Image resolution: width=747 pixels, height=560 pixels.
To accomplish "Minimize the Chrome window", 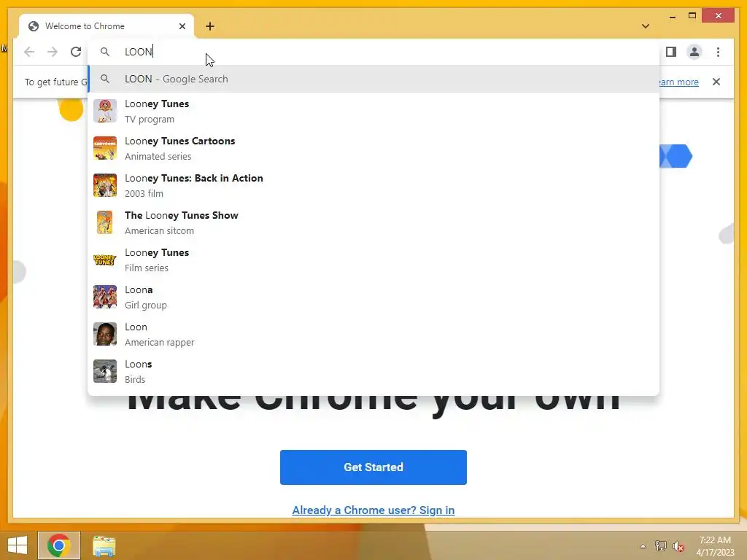I will pyautogui.click(x=672, y=16).
